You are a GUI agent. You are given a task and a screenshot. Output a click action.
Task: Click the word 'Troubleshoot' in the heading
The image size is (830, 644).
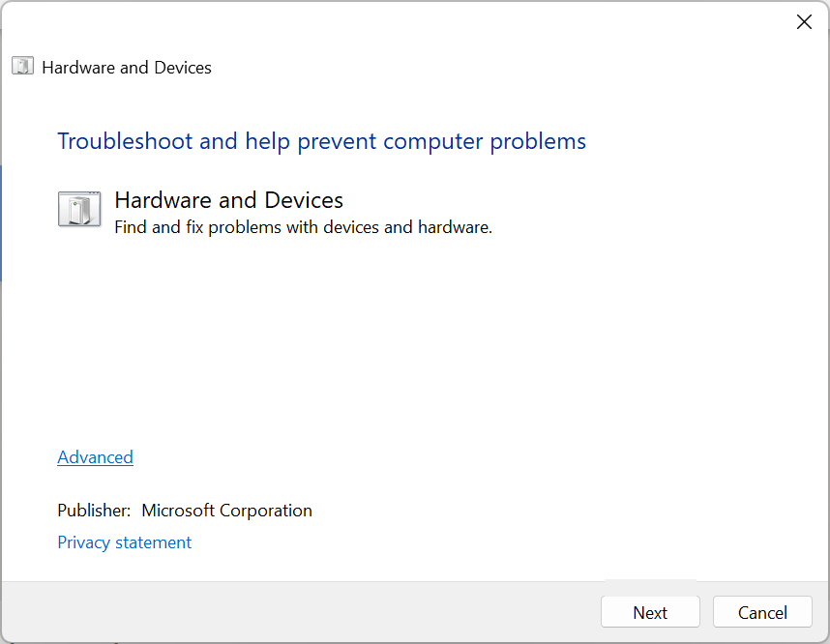(125, 141)
